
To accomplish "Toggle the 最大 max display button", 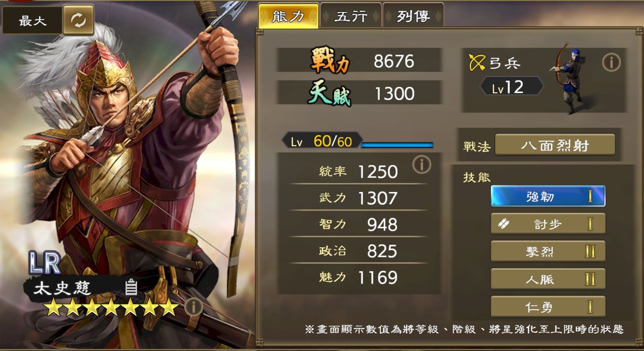I will (32, 20).
